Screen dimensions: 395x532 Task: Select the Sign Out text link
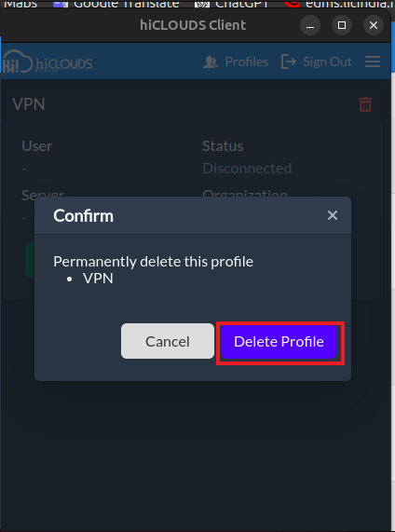(327, 61)
